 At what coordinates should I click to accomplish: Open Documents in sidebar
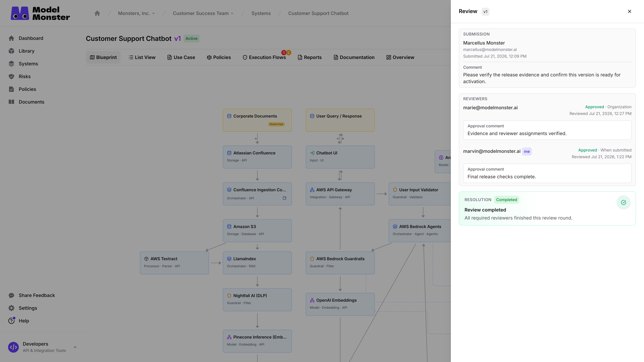(x=32, y=102)
